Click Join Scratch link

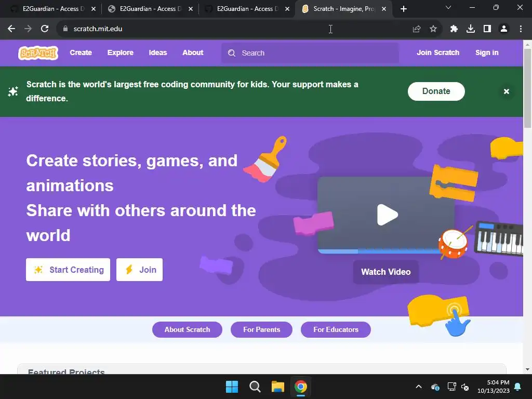tap(438, 52)
